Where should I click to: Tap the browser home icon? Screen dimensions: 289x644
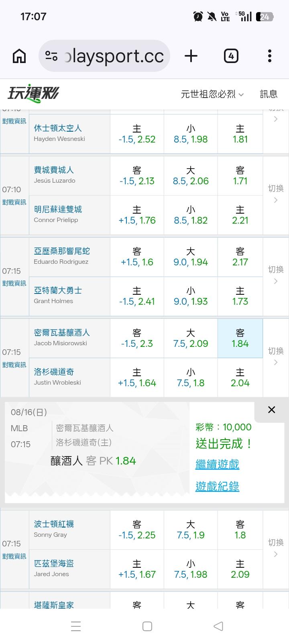click(19, 56)
